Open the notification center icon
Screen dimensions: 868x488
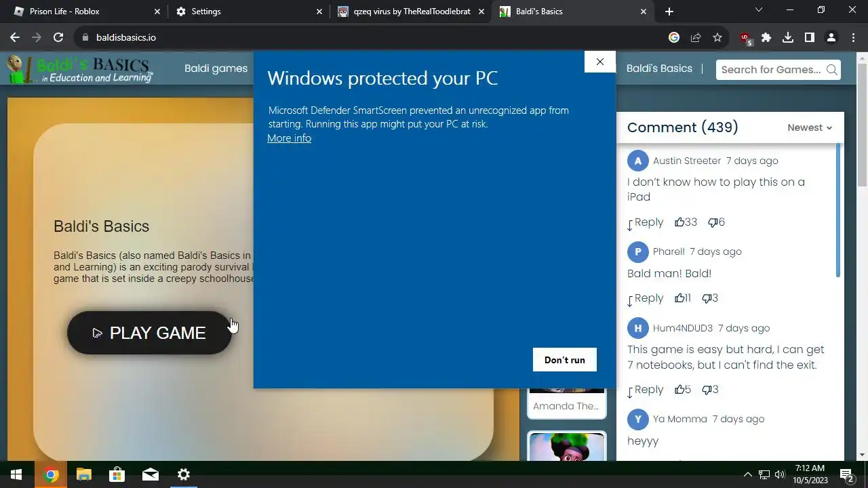click(846, 474)
